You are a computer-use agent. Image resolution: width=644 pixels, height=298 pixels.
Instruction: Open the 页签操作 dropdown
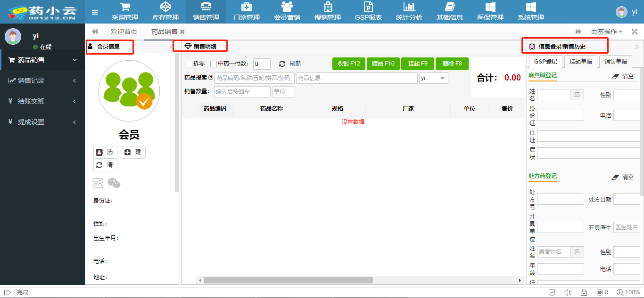606,32
